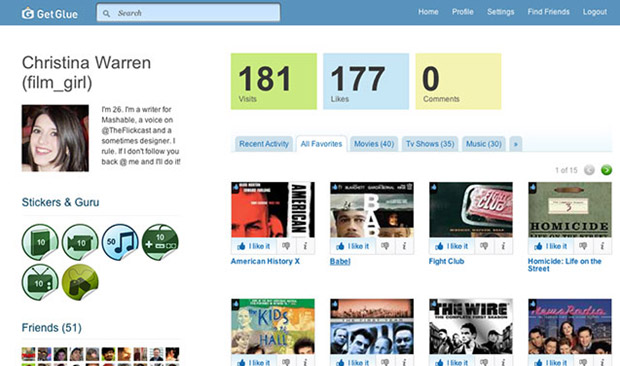Like American History X
Screen dimensions: 620x366
click(254, 246)
